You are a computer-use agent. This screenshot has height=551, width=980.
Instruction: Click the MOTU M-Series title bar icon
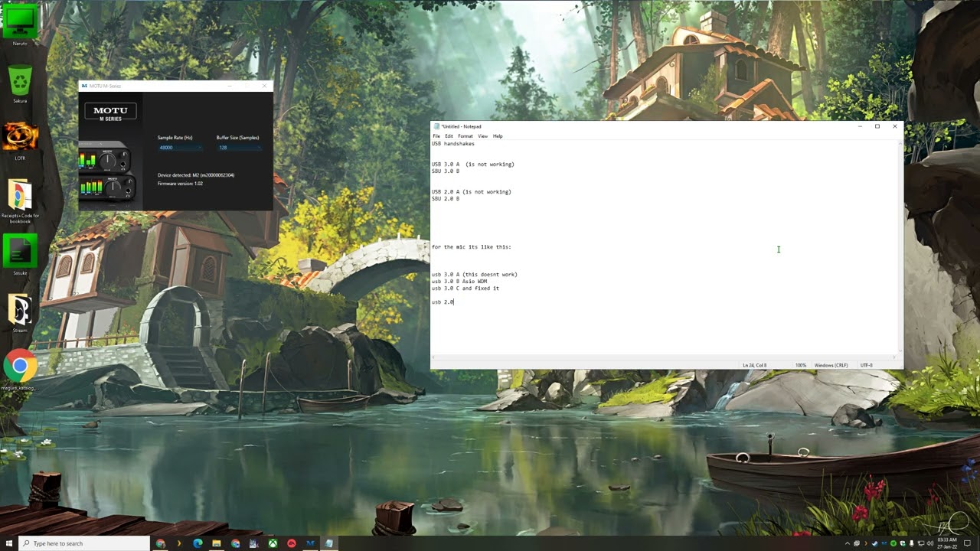pos(84,86)
